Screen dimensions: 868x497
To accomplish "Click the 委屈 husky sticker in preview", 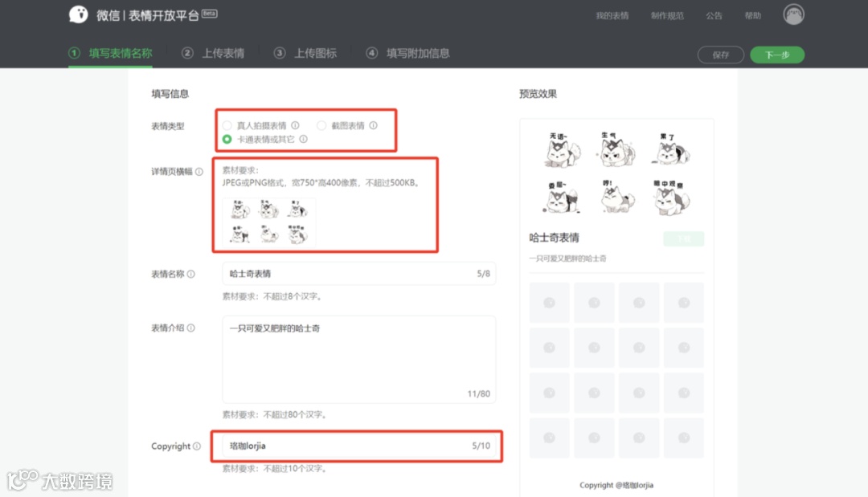I will [561, 197].
